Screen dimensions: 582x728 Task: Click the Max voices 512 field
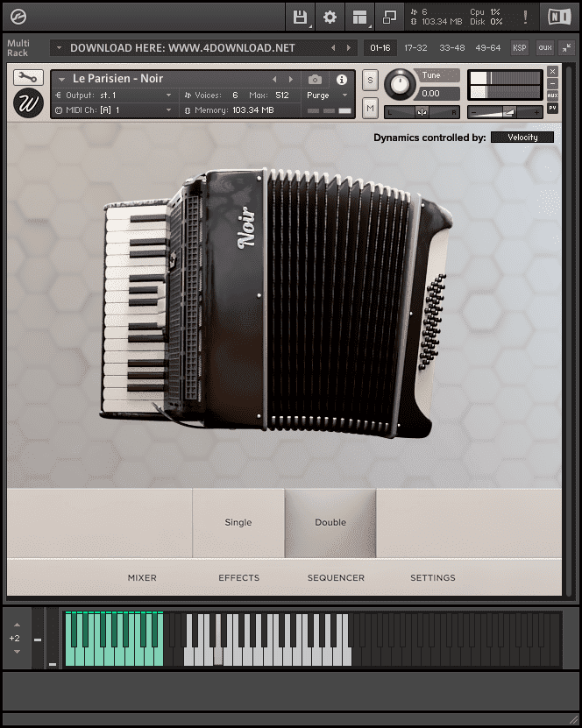coord(282,95)
